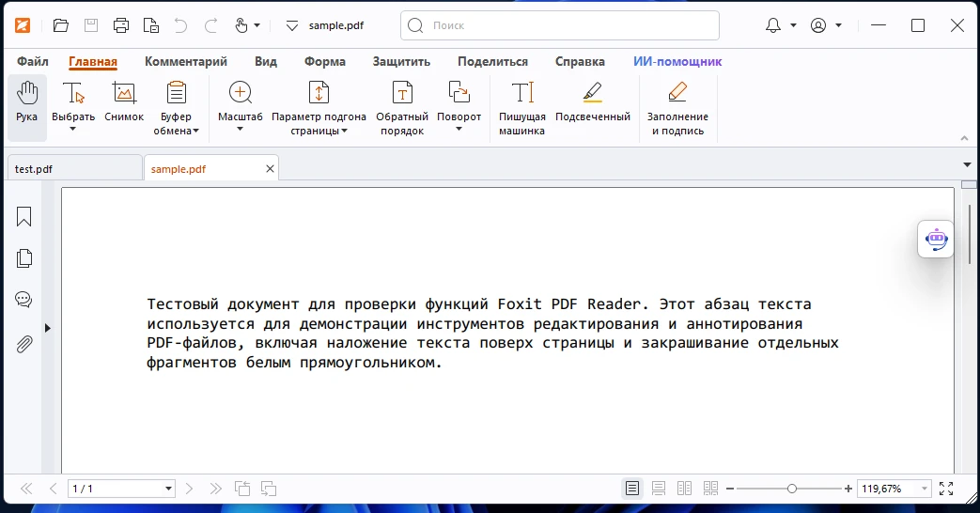980x513 pixels.
Task: Open the Вид ribbon tab
Action: point(266,61)
